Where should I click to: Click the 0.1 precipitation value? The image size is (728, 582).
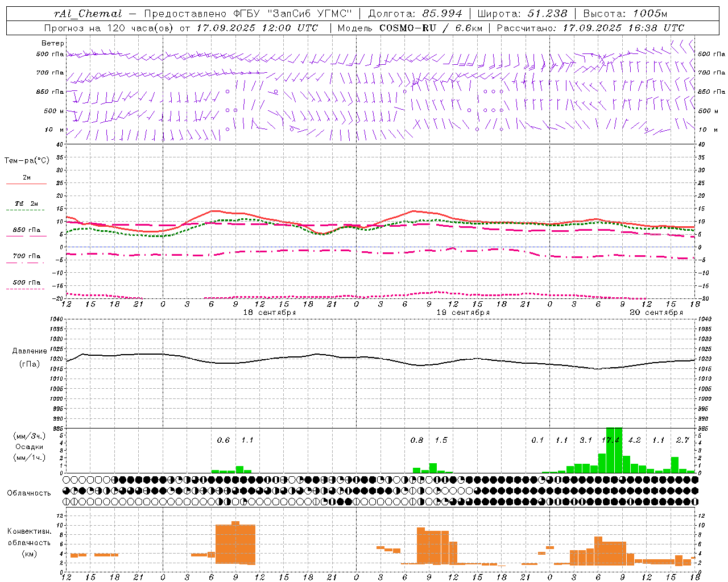537,440
